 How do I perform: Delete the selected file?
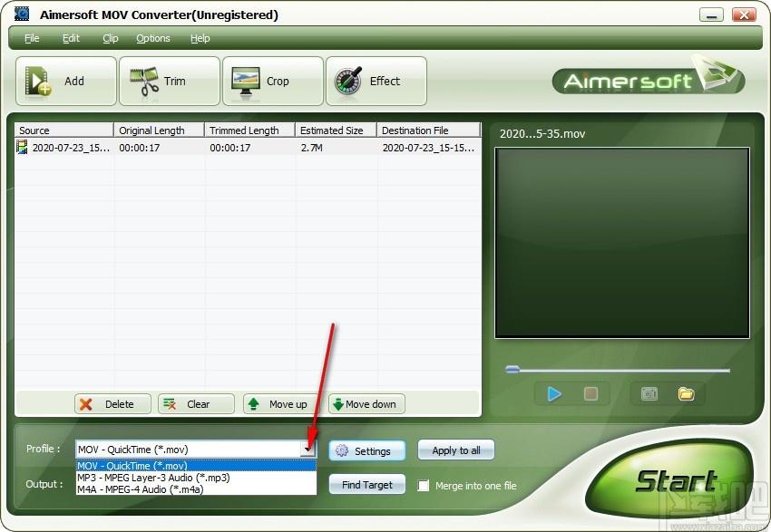coord(112,404)
